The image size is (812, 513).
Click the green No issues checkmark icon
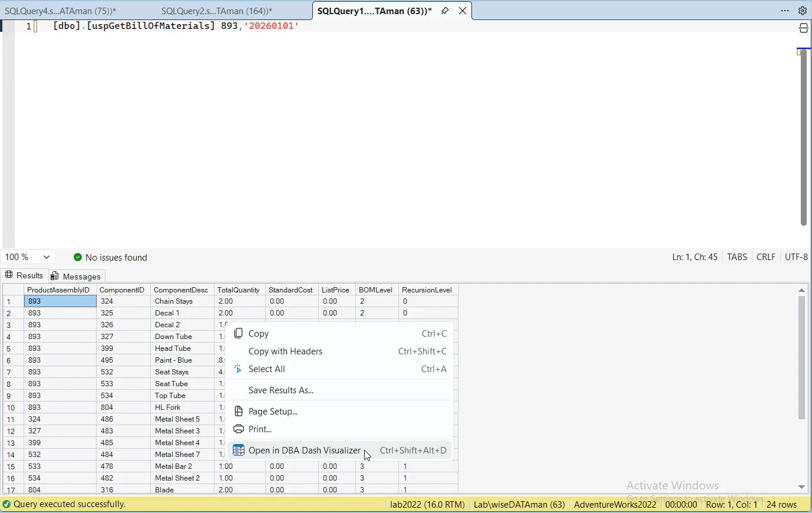tap(78, 257)
